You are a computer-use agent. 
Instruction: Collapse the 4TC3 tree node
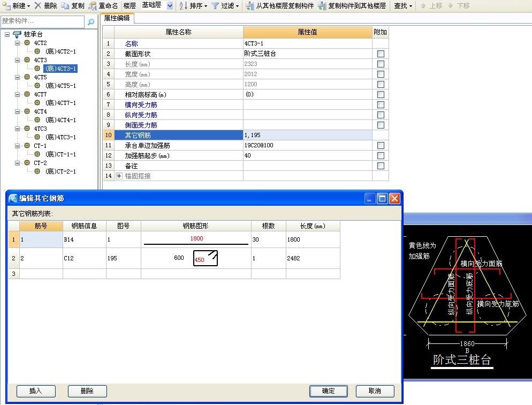[x=17, y=129]
